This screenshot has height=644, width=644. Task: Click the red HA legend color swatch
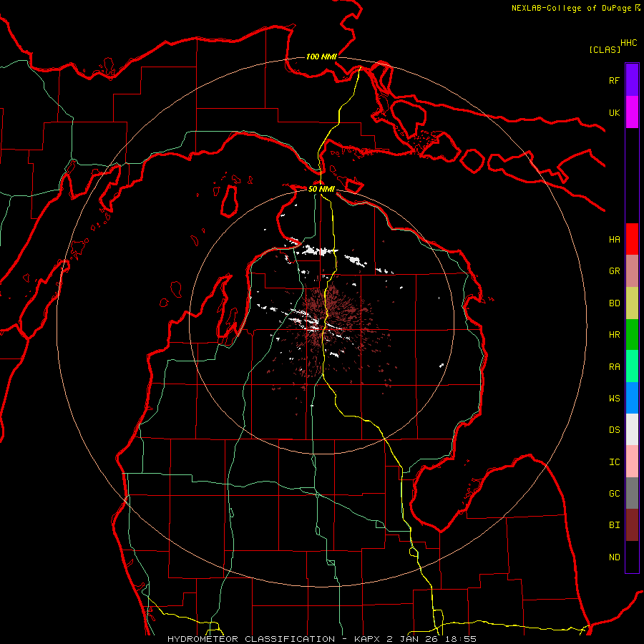[632, 239]
